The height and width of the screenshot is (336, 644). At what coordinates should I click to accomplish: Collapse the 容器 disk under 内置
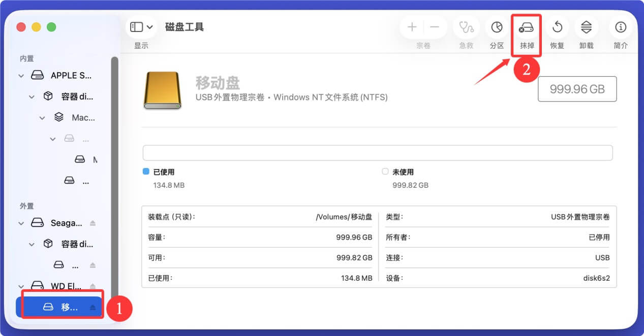pos(32,96)
